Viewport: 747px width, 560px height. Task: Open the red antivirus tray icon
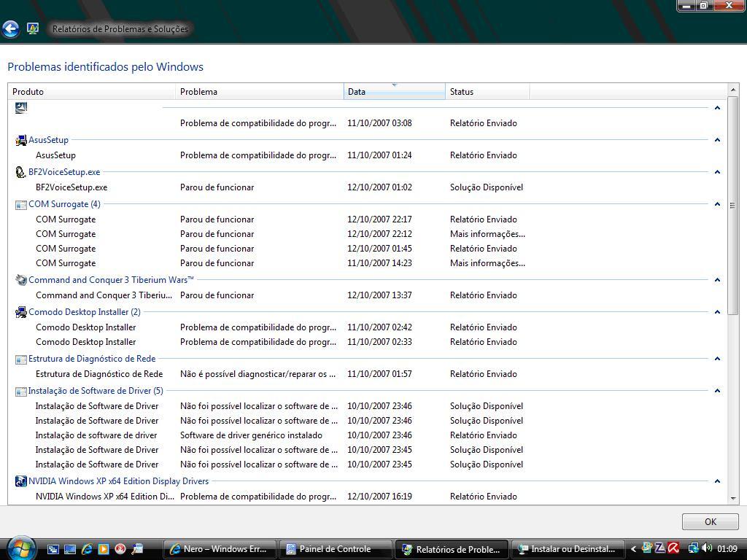tap(673, 548)
